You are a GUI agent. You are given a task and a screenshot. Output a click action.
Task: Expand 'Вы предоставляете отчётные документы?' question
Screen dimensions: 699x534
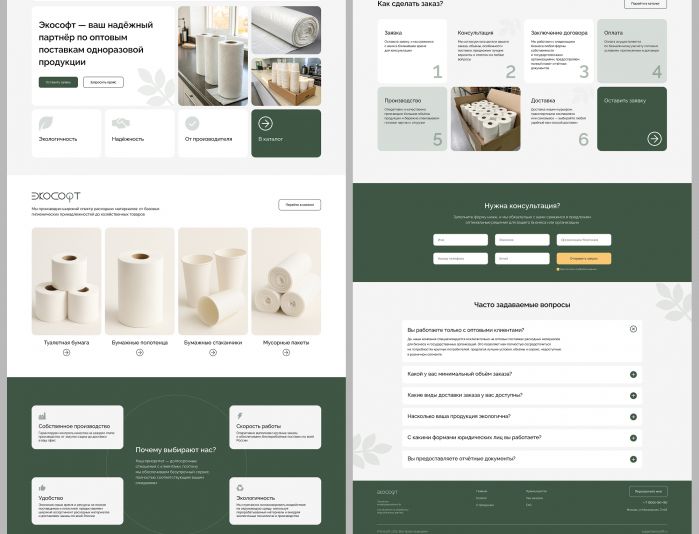coord(633,459)
